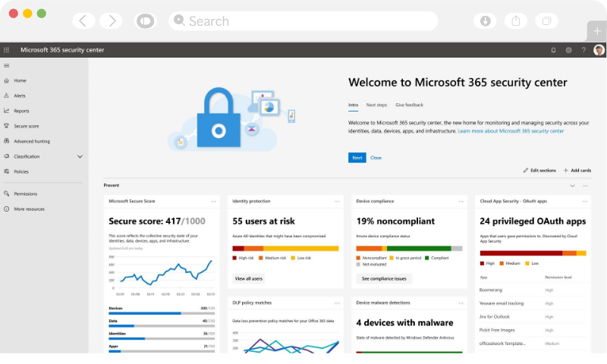Open Identity protection card options menu

pos(337,201)
